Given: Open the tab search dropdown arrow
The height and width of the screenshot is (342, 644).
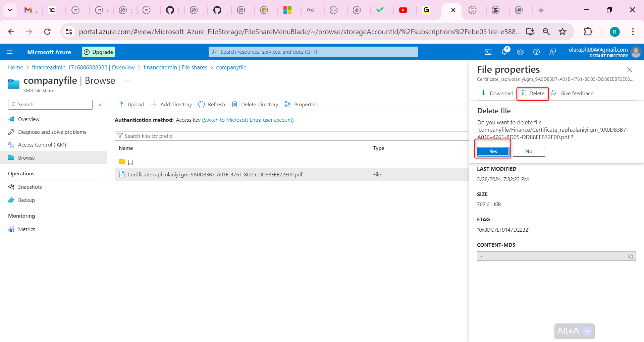Looking at the screenshot, I should pyautogui.click(x=10, y=10).
